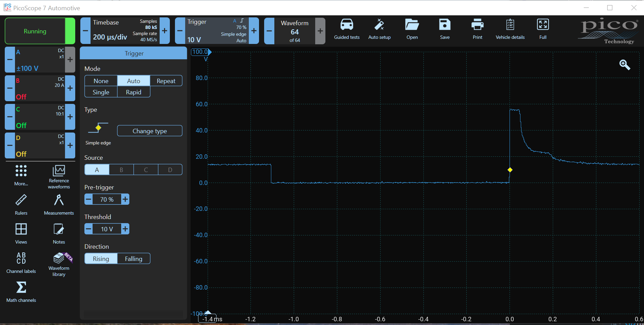This screenshot has width=644, height=325.
Task: Open the Views layout tool
Action: [x=21, y=233]
